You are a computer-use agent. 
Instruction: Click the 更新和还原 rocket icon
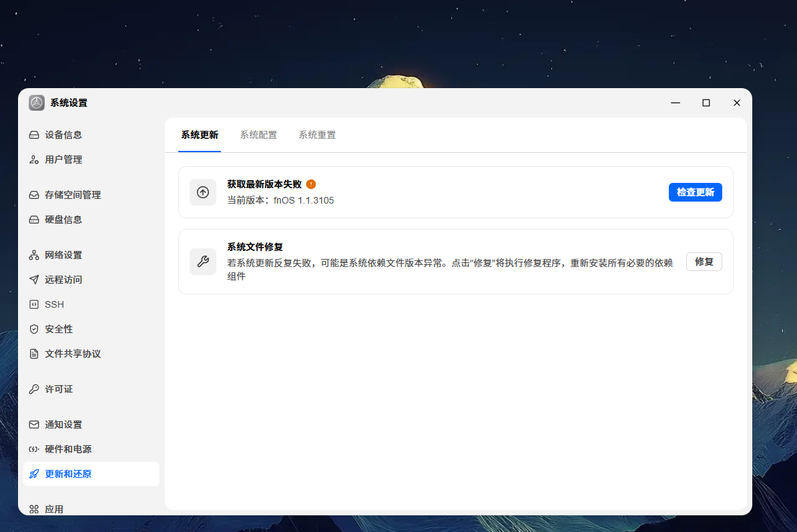34,474
